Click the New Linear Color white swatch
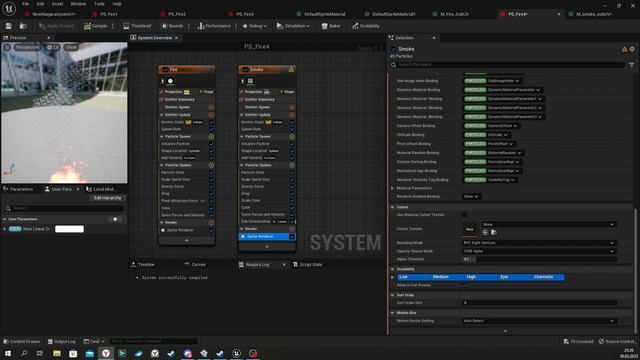640x360 pixels. 69,229
